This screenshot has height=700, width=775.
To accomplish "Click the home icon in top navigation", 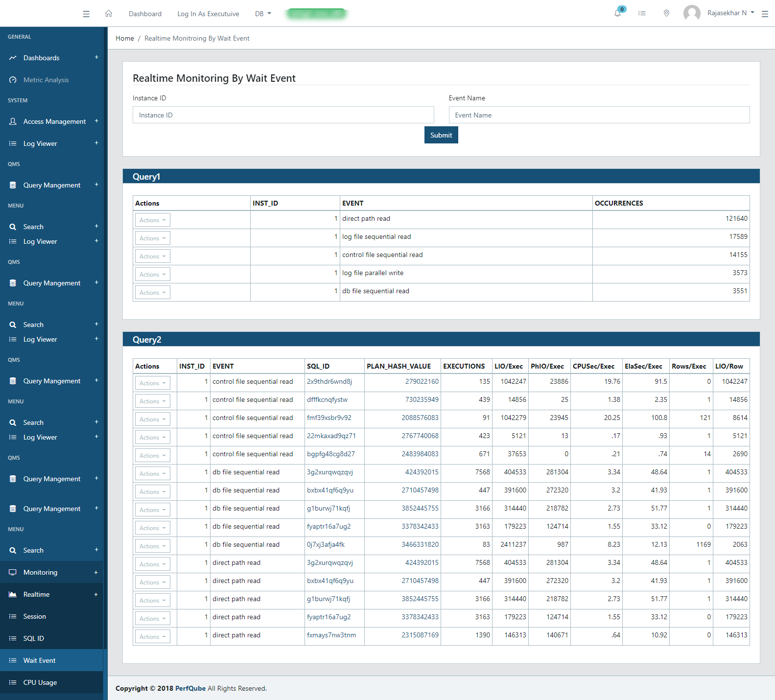I will (x=109, y=14).
